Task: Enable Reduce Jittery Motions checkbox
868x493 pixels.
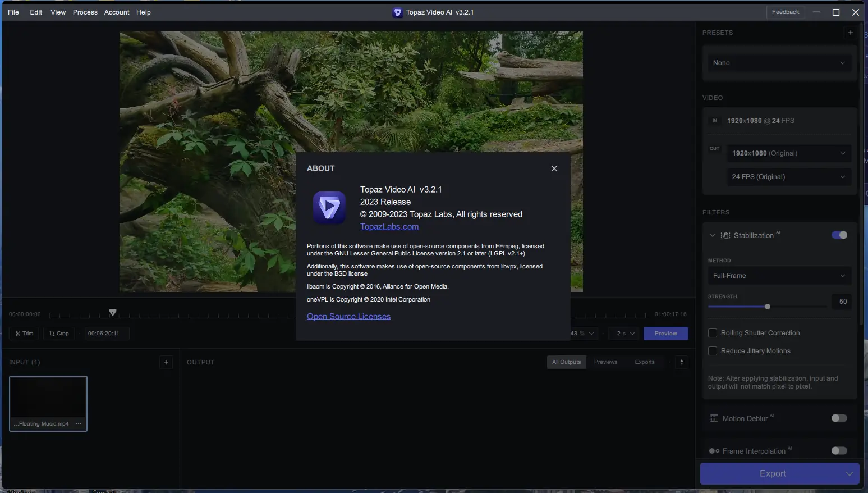Action: tap(713, 351)
